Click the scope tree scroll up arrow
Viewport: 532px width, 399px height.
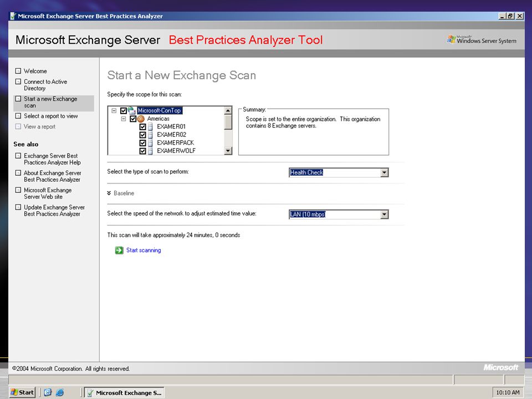228,110
